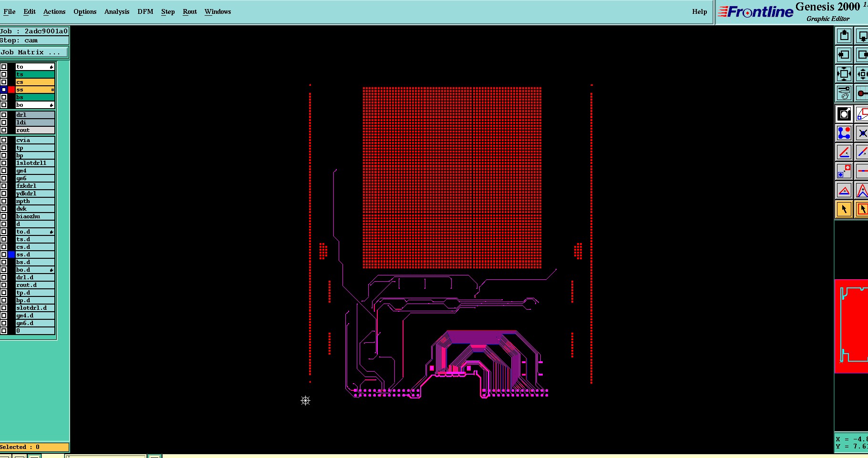
Task: Open the Edit menu
Action: click(30, 11)
